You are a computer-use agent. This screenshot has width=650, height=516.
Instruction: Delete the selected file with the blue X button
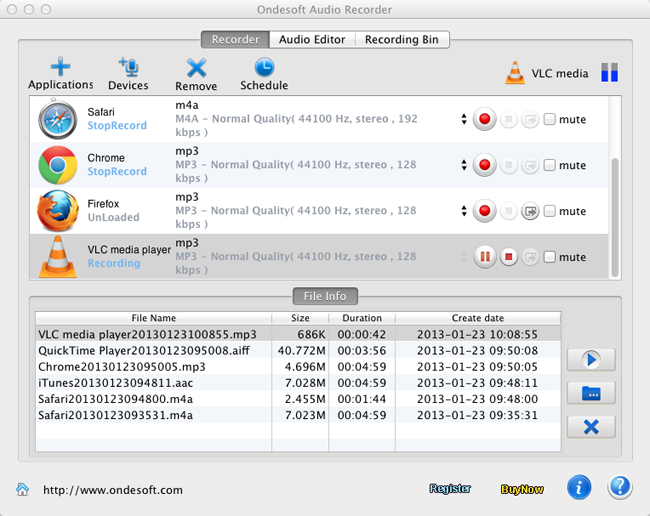coord(591,427)
